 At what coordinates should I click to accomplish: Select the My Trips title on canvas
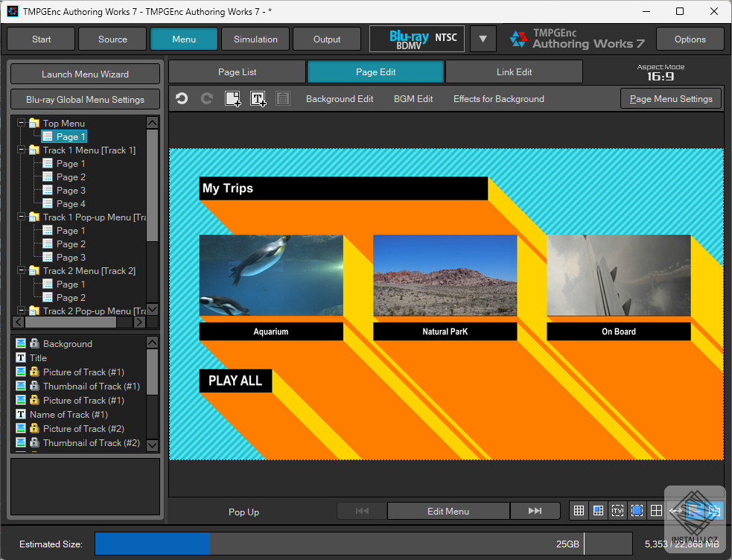click(343, 188)
